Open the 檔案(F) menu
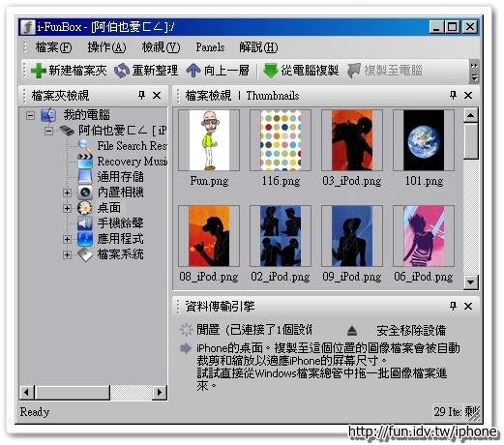 pyautogui.click(x=53, y=47)
